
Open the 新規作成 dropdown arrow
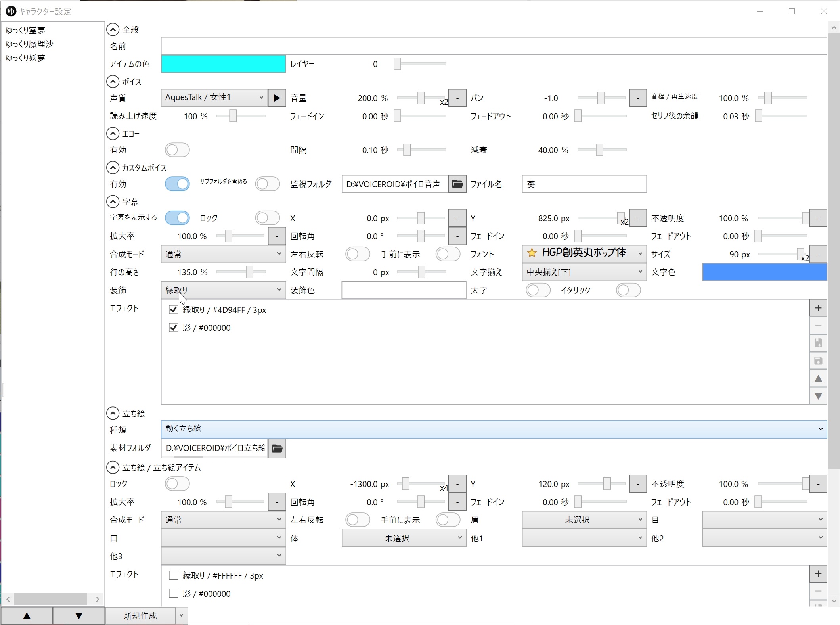181,616
